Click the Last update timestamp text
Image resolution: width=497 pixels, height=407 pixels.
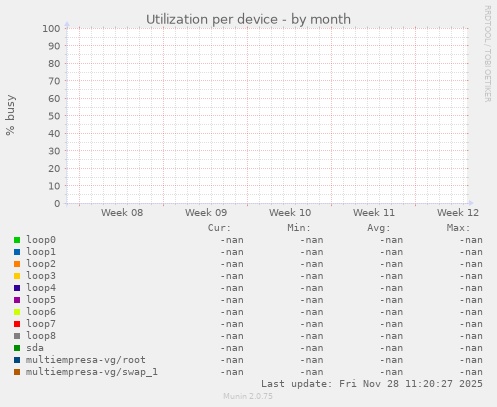pyautogui.click(x=372, y=384)
